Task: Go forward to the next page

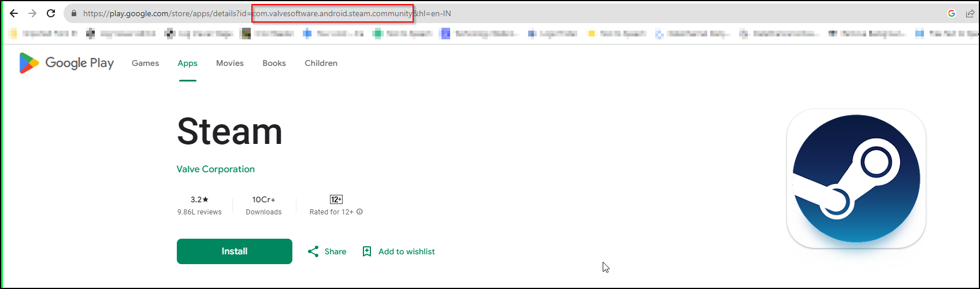Action: 32,13
